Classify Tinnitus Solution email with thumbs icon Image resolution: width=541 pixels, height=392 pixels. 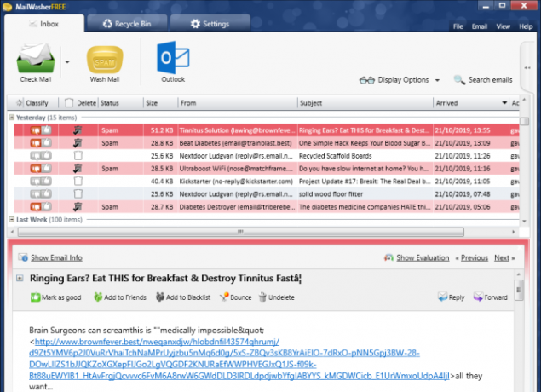tap(41, 130)
